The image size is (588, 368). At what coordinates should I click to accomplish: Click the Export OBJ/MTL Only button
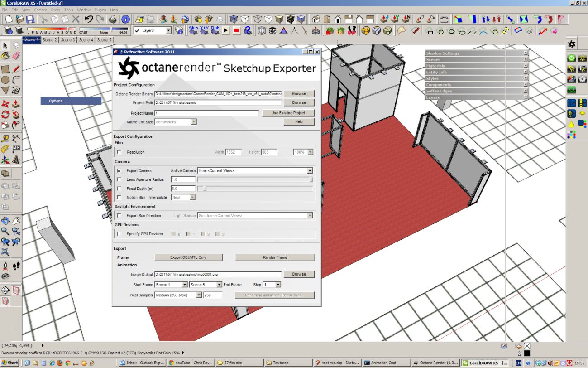(188, 257)
